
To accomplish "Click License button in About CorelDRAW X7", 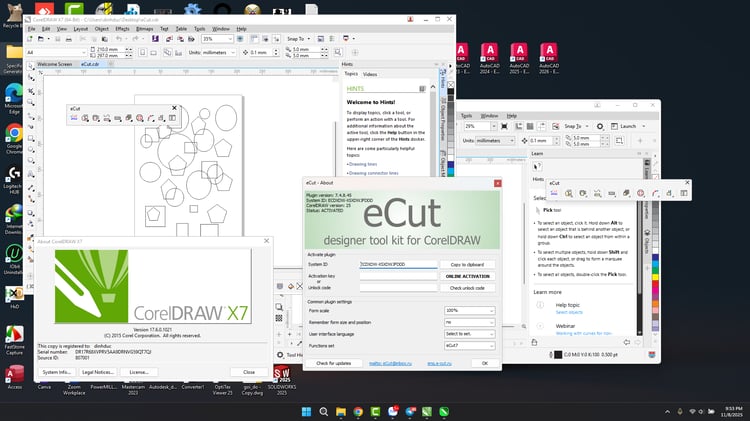I will point(139,372).
